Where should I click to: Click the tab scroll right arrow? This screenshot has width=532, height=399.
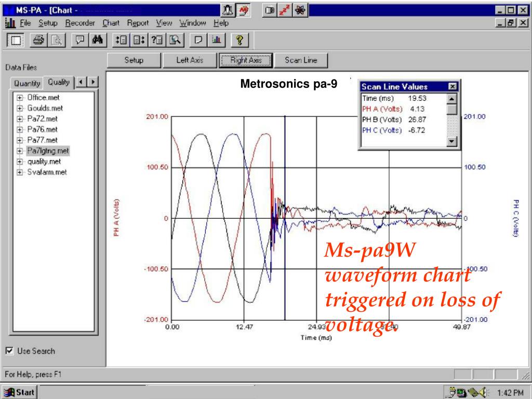[x=93, y=82]
